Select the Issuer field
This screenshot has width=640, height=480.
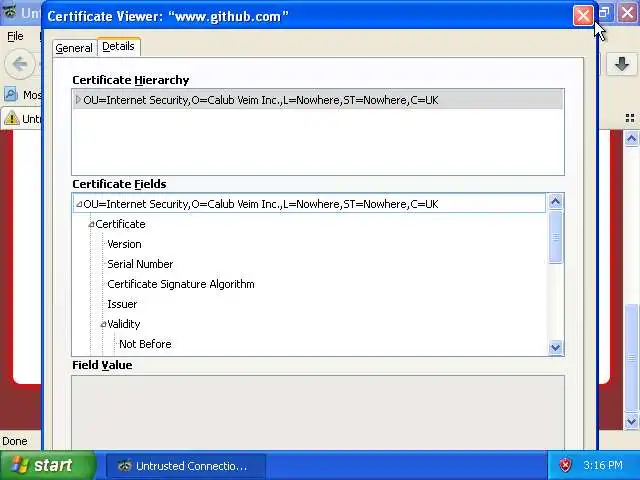(x=122, y=304)
